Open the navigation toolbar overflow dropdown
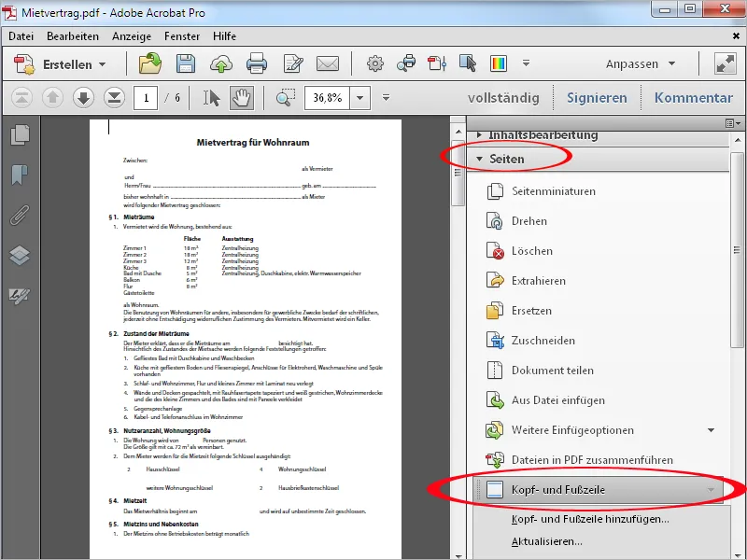Viewport: 747px width, 560px height. [386, 98]
